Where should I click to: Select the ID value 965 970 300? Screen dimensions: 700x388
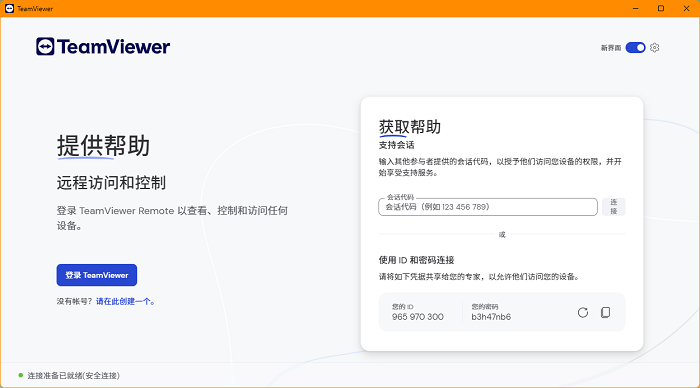click(x=418, y=317)
